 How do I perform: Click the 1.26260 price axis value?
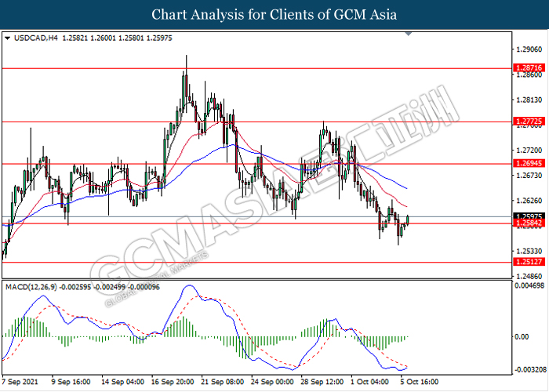click(x=529, y=201)
